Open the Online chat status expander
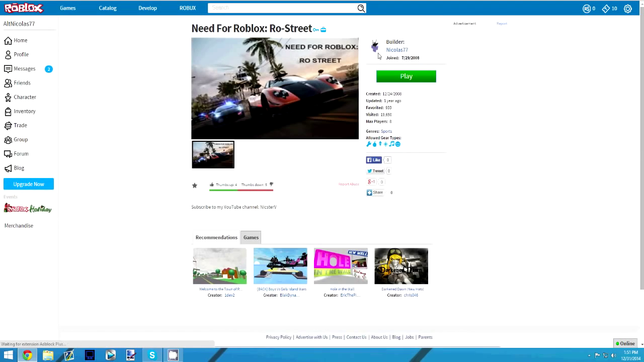644x362 pixels. click(x=625, y=344)
